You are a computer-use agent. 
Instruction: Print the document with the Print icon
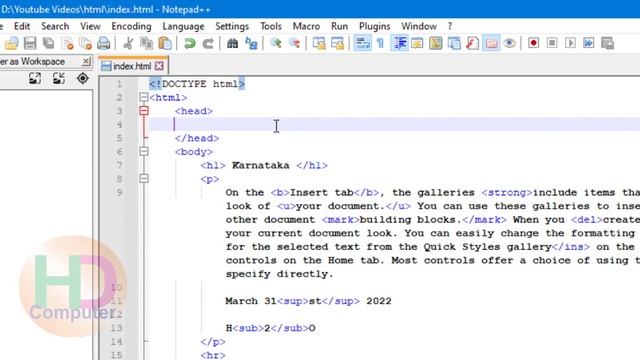pyautogui.click(x=104, y=43)
